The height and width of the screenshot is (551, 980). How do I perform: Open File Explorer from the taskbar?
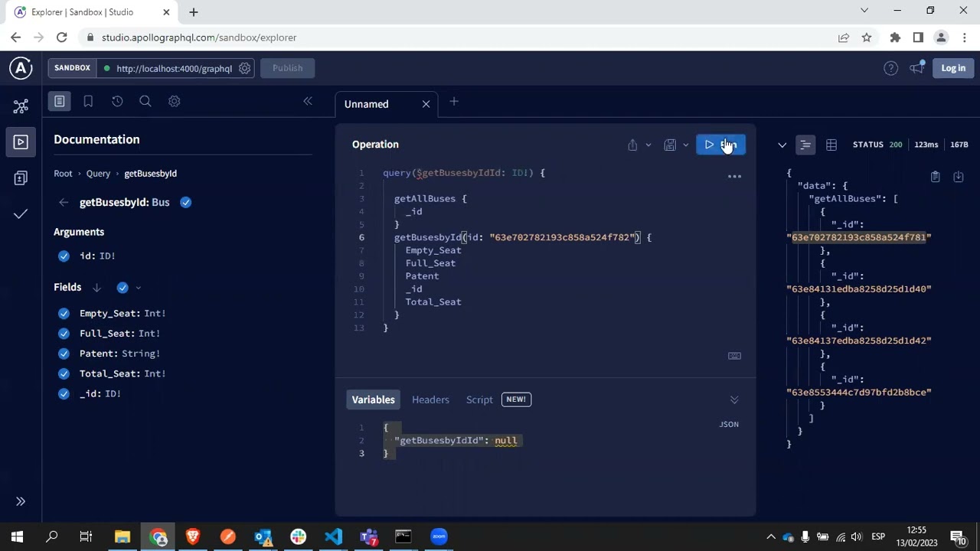(122, 536)
